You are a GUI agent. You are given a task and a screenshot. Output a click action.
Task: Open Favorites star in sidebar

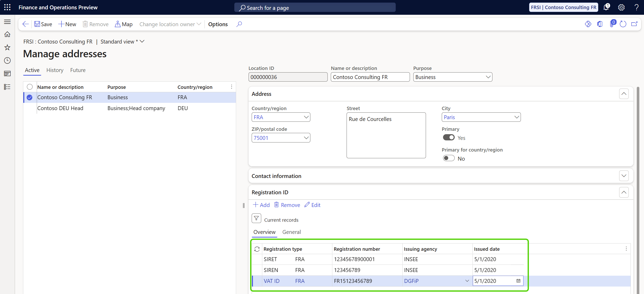point(7,47)
